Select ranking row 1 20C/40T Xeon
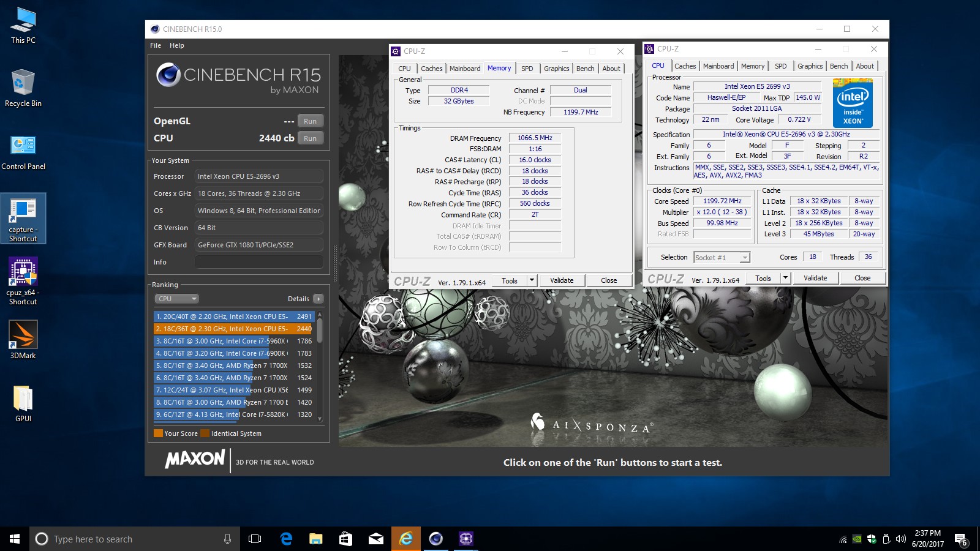 coord(234,317)
